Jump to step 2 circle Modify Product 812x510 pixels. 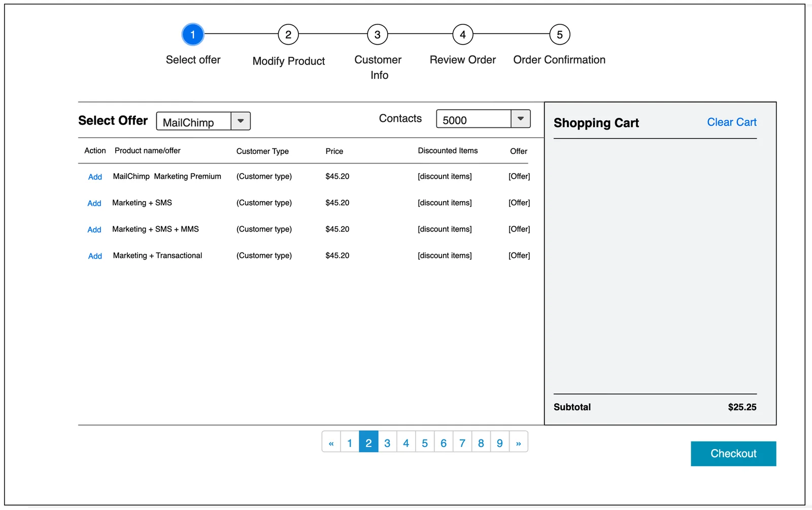click(x=288, y=35)
